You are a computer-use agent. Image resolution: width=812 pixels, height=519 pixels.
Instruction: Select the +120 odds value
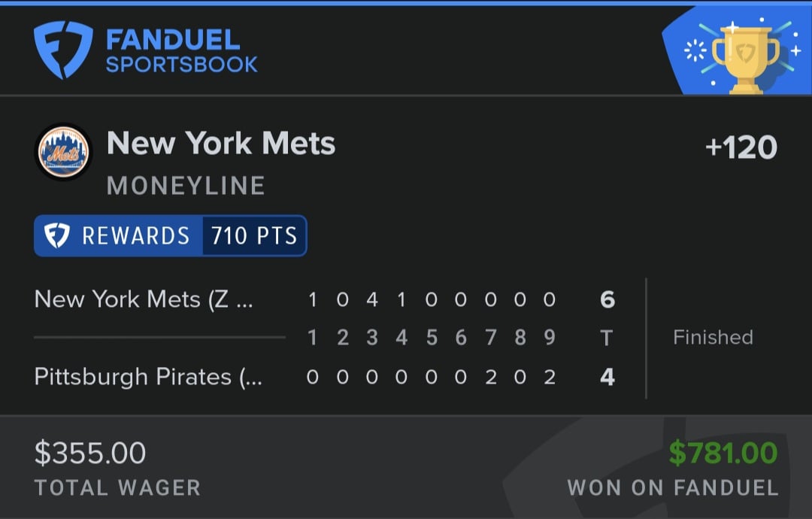point(741,147)
